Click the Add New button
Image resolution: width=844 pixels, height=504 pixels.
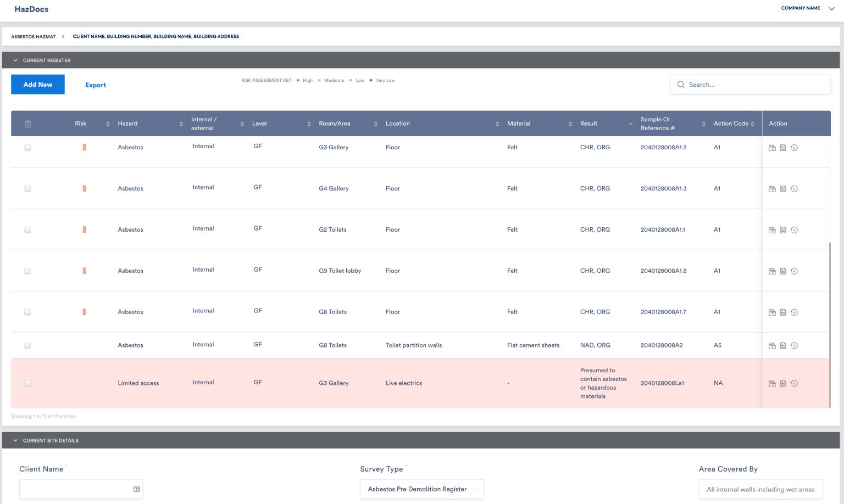point(37,85)
